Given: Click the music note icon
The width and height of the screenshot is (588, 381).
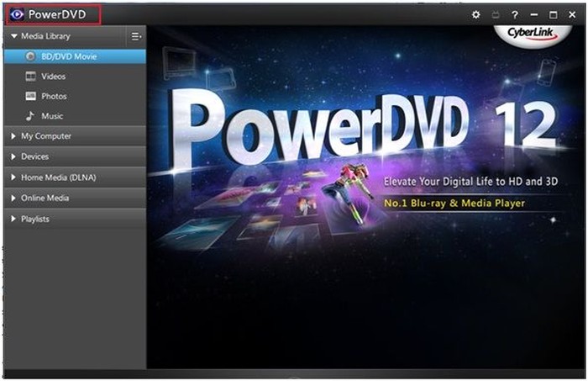Looking at the screenshot, I should click(30, 116).
